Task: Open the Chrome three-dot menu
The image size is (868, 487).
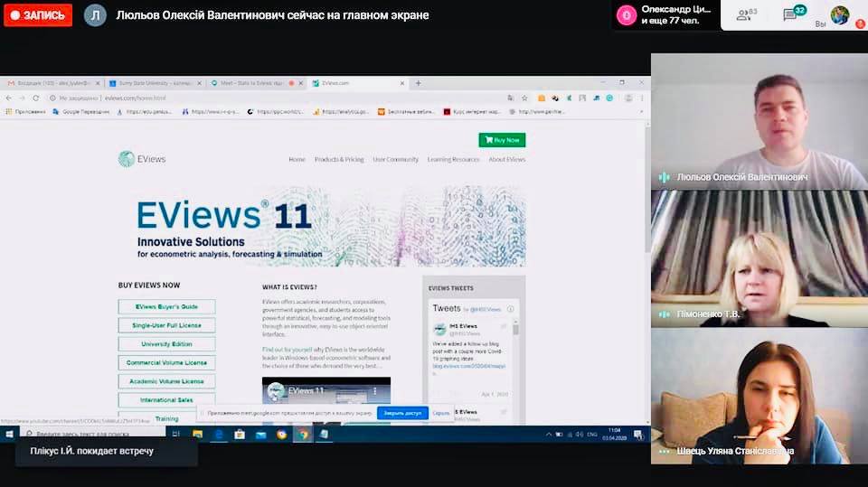Action: tap(642, 98)
